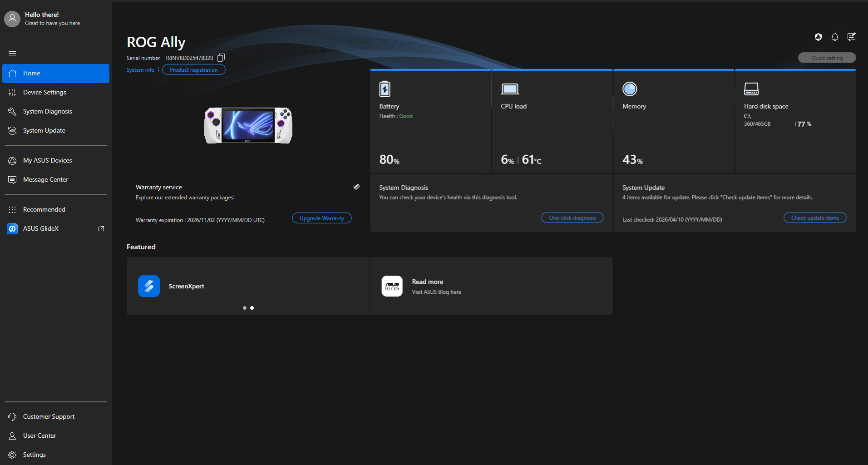Screen dimensions: 868x465
Task: Click the warranty service tag icon
Action: pyautogui.click(x=357, y=187)
